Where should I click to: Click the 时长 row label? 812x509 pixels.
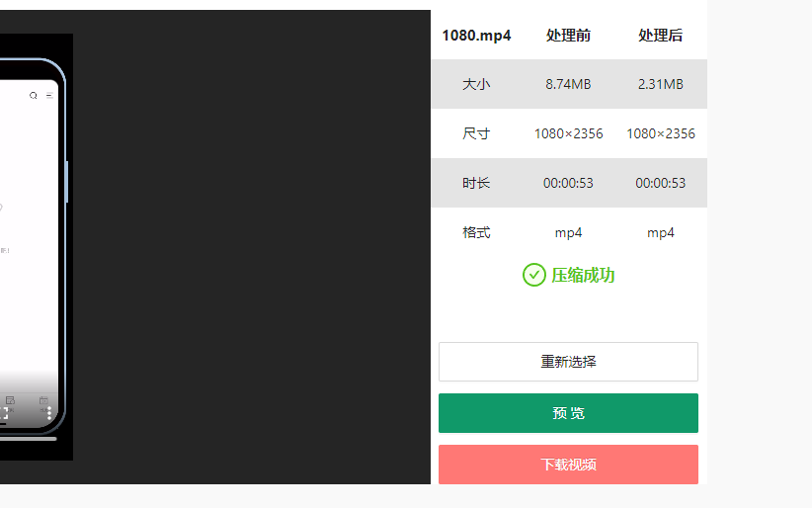click(476, 183)
